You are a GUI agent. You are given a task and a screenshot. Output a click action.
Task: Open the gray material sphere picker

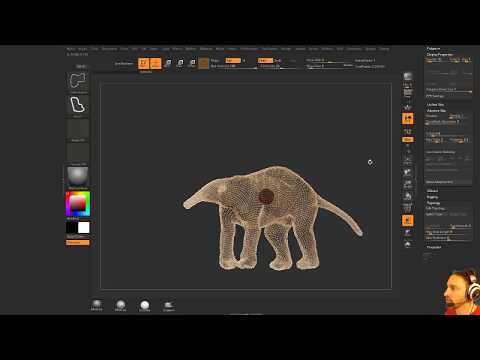(x=78, y=177)
